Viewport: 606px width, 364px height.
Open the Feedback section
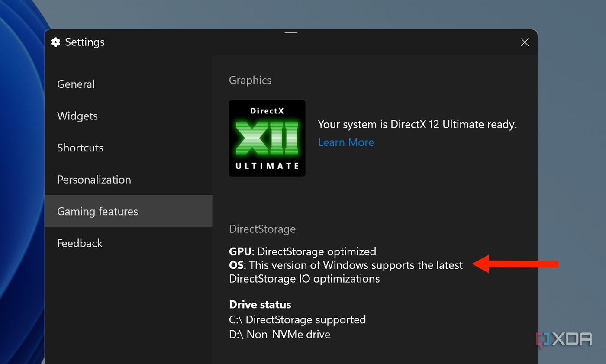(128, 243)
